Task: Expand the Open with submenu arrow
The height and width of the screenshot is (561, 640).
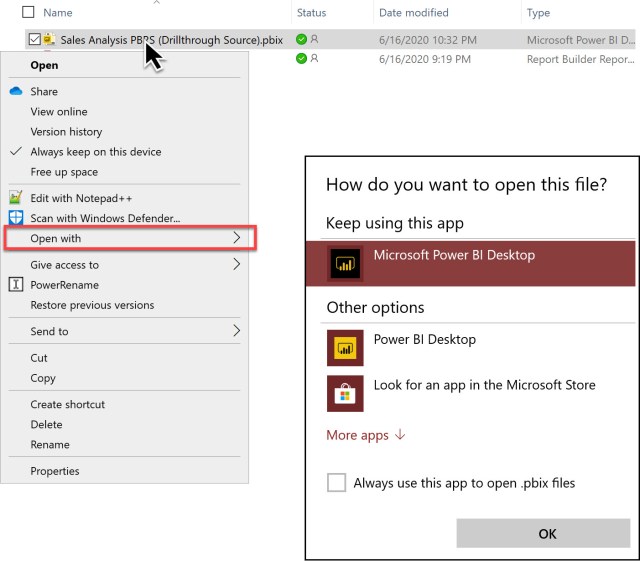Action: point(237,238)
